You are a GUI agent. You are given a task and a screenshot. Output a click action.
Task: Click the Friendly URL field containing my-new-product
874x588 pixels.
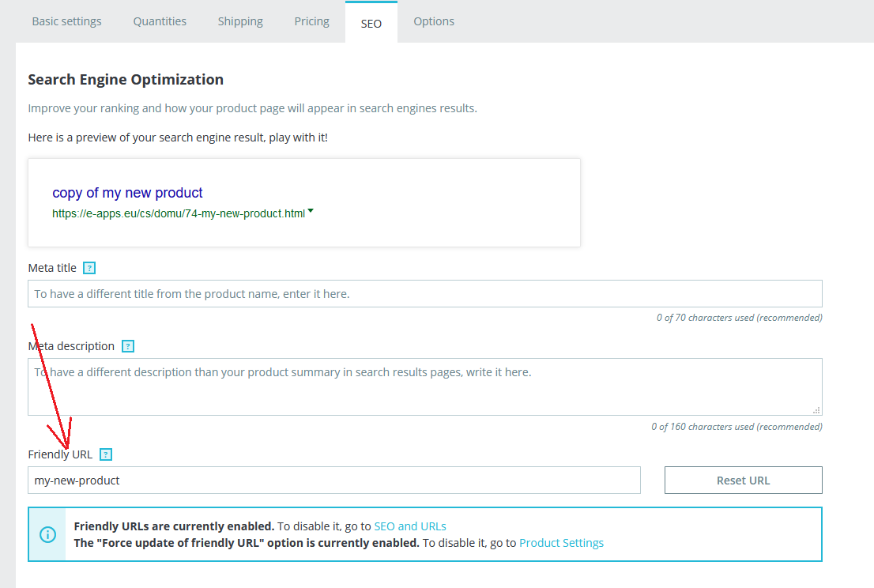pos(333,480)
